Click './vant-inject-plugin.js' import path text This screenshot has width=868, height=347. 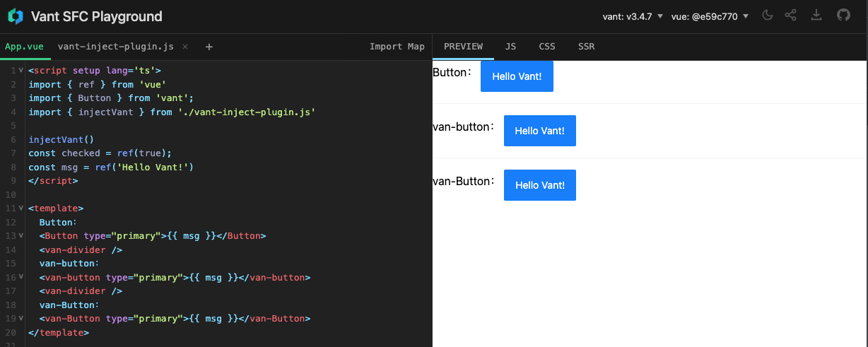click(246, 112)
